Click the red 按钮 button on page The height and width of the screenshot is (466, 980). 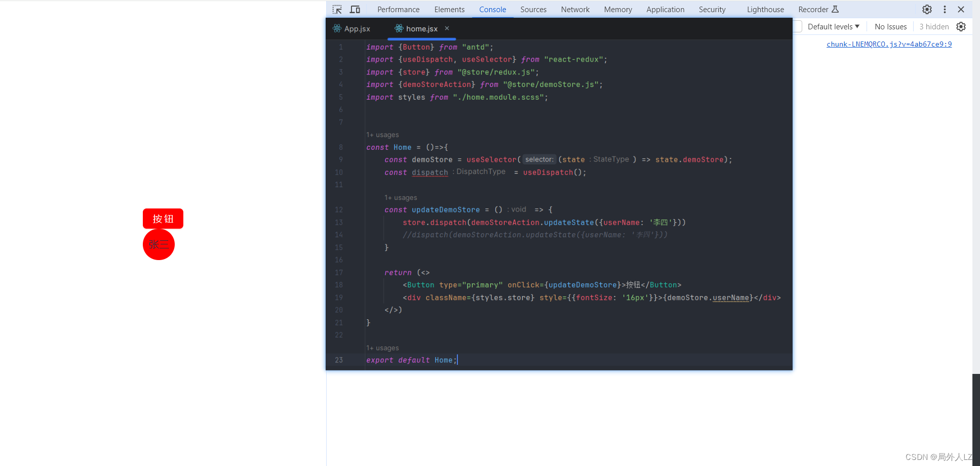click(x=163, y=219)
